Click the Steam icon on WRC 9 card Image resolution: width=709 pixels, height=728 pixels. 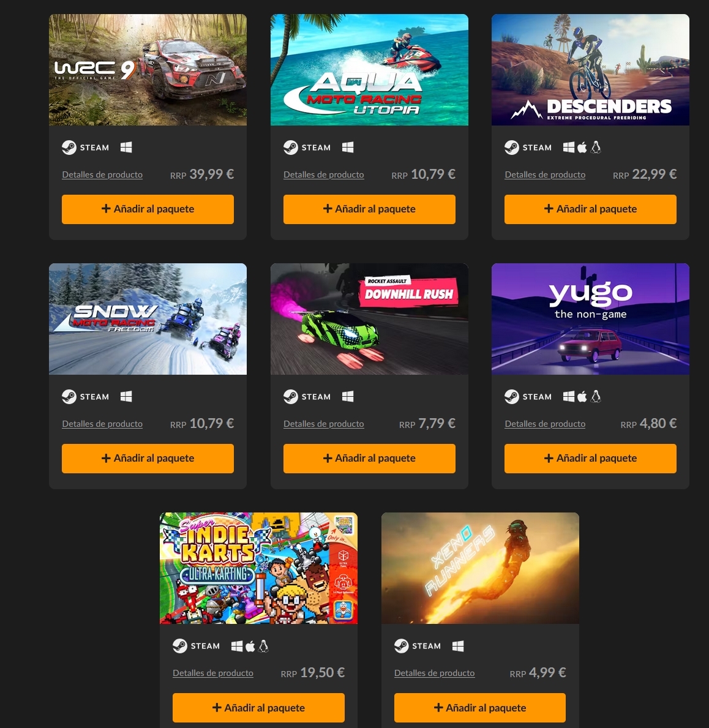(x=69, y=148)
